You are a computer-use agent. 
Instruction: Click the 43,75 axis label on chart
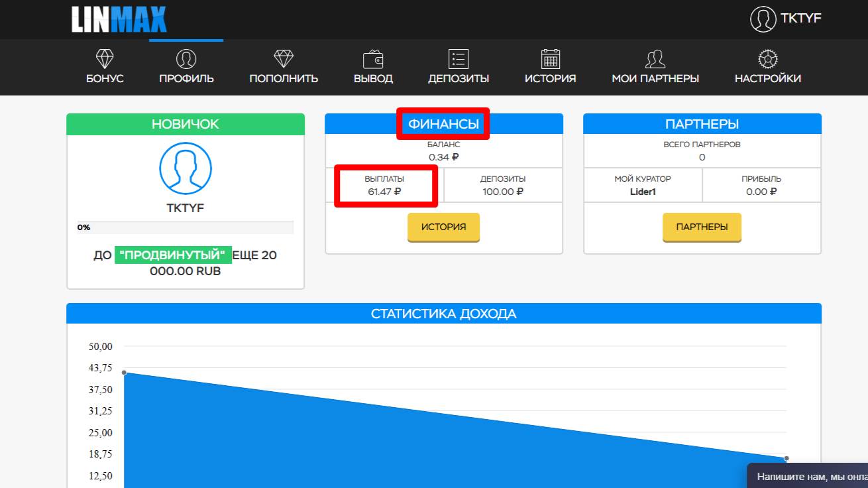point(101,368)
